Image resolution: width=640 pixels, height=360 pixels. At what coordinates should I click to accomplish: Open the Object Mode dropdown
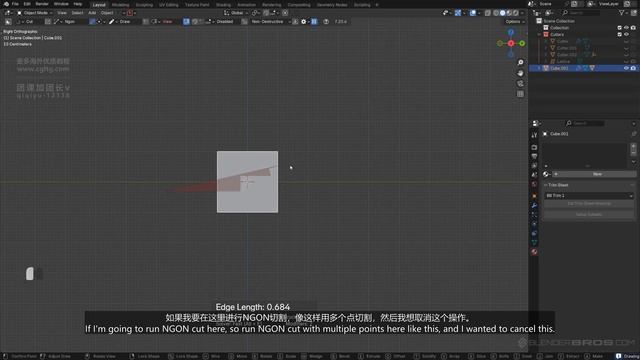[35, 13]
